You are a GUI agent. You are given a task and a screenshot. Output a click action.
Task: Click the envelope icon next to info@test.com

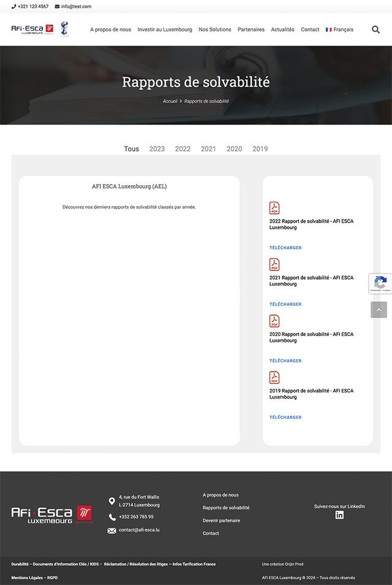click(x=57, y=6)
